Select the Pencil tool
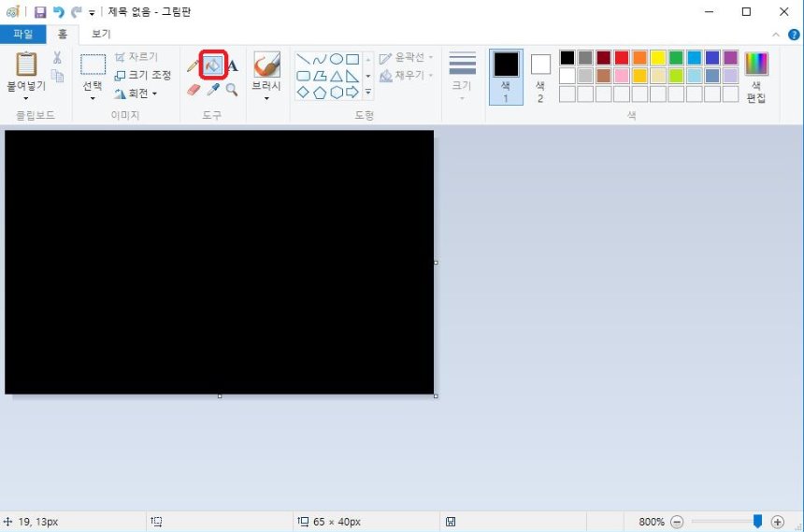The image size is (804, 532). (193, 65)
